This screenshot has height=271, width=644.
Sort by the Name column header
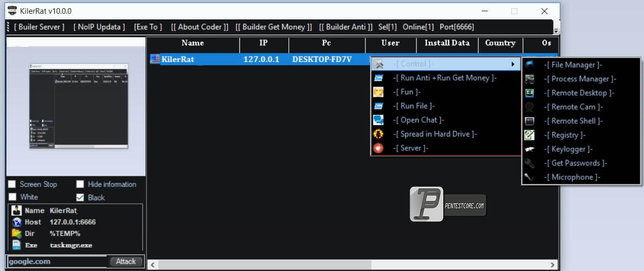[x=192, y=43]
